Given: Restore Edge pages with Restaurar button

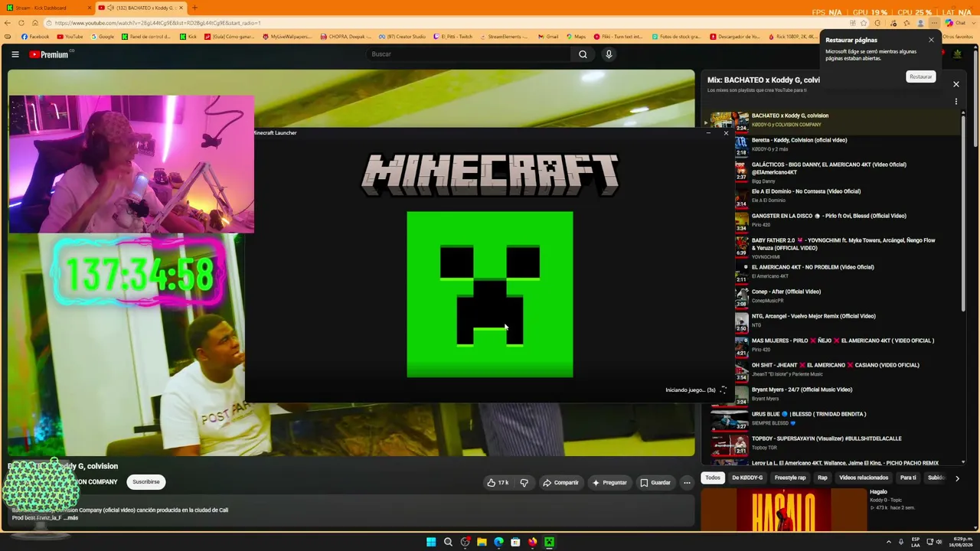Looking at the screenshot, I should click(920, 77).
